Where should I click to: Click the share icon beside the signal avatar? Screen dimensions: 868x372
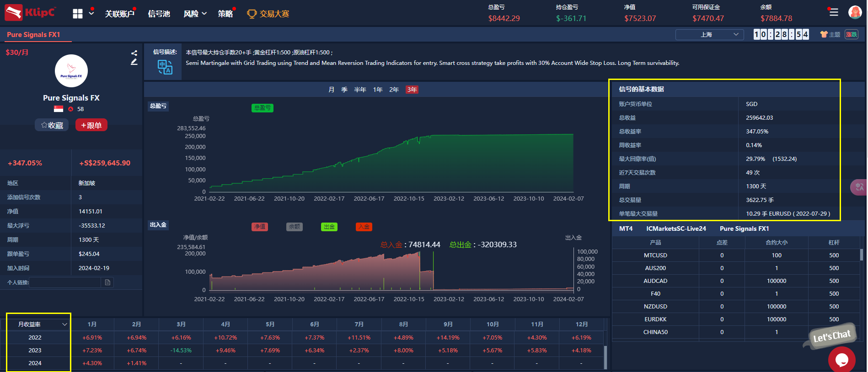(x=134, y=53)
